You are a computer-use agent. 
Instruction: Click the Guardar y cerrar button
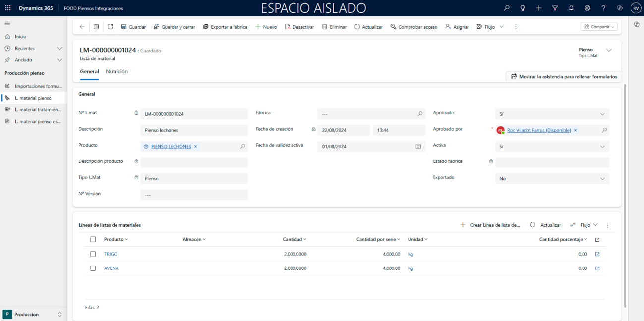click(174, 27)
